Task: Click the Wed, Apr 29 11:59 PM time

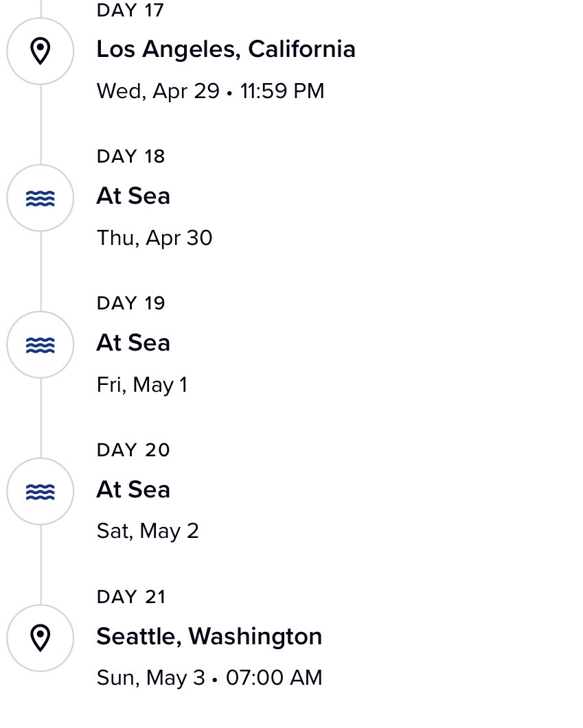Action: pyautogui.click(x=210, y=91)
